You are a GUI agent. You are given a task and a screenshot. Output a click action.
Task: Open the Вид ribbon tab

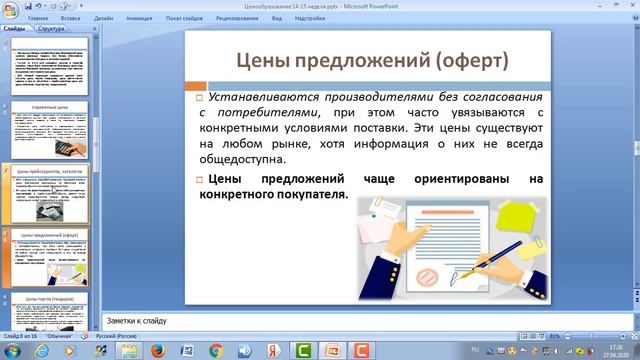[277, 18]
